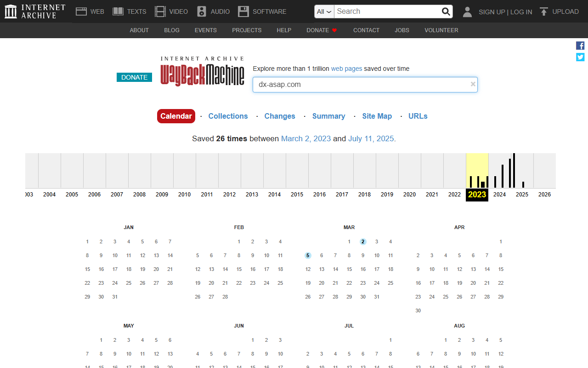This screenshot has width=588, height=368.
Task: Click the Log In link
Action: point(521,12)
